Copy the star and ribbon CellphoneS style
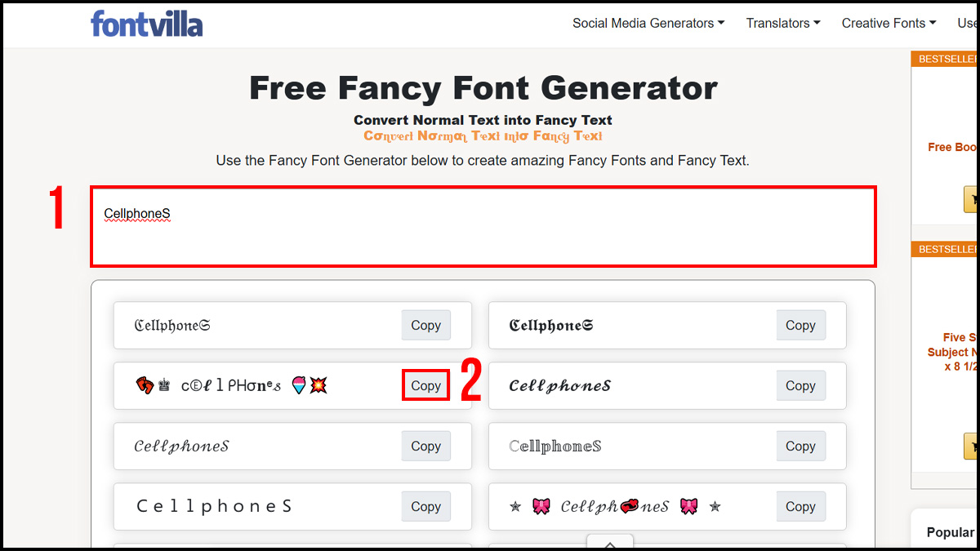 tap(800, 506)
